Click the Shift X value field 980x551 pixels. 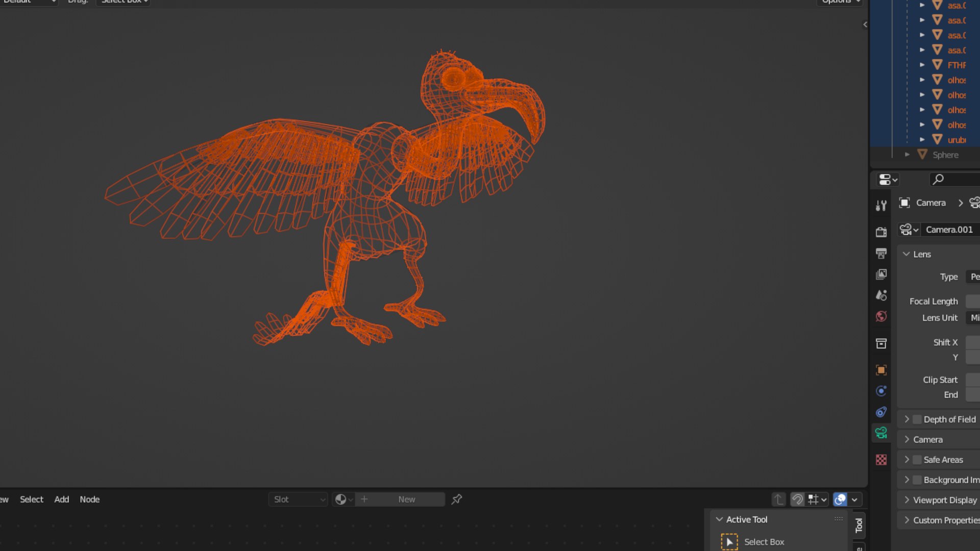click(x=973, y=342)
